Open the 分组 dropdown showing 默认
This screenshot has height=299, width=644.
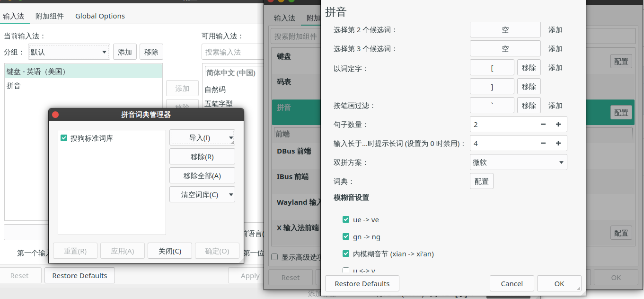pyautogui.click(x=68, y=52)
